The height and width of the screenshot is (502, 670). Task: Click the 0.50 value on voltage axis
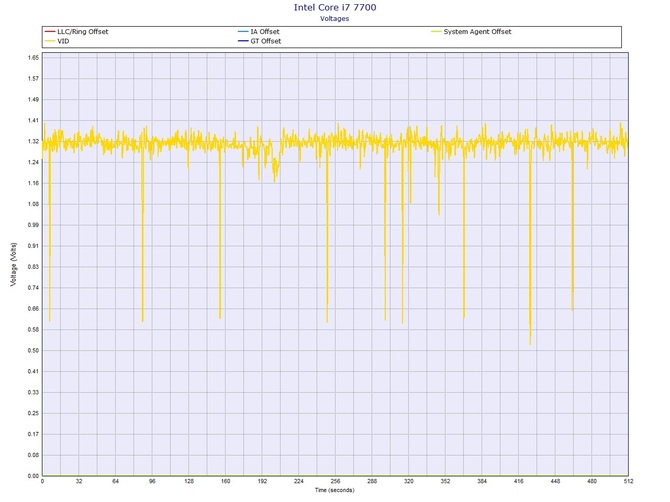coord(33,350)
